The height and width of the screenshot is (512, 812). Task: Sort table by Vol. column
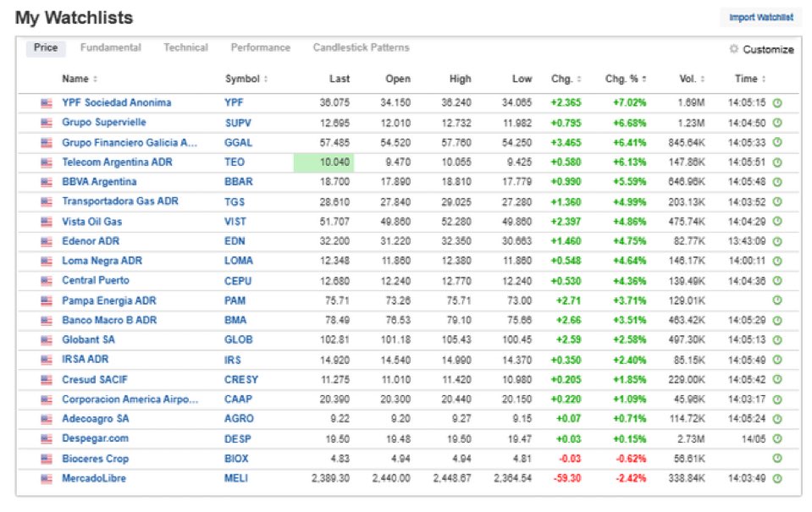[x=692, y=79]
